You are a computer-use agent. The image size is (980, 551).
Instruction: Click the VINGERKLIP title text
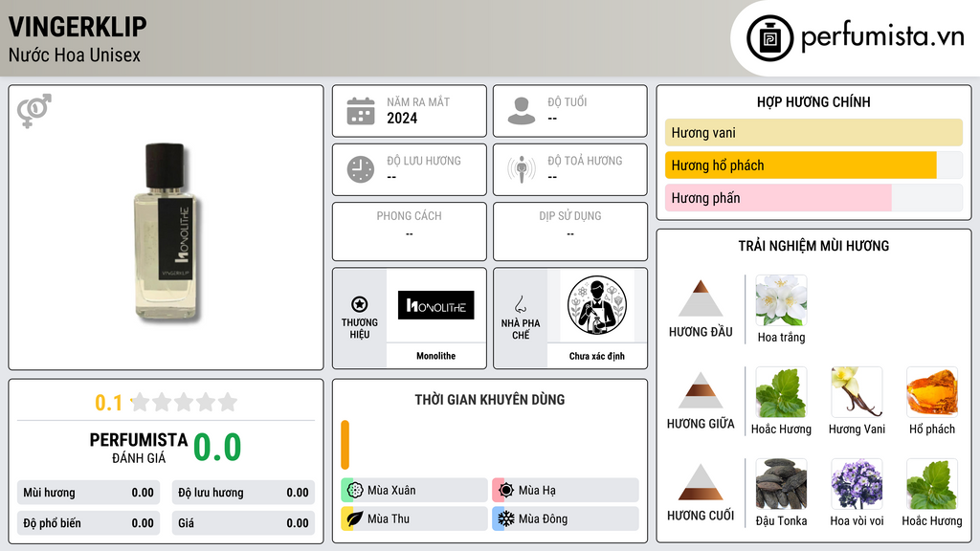78,27
